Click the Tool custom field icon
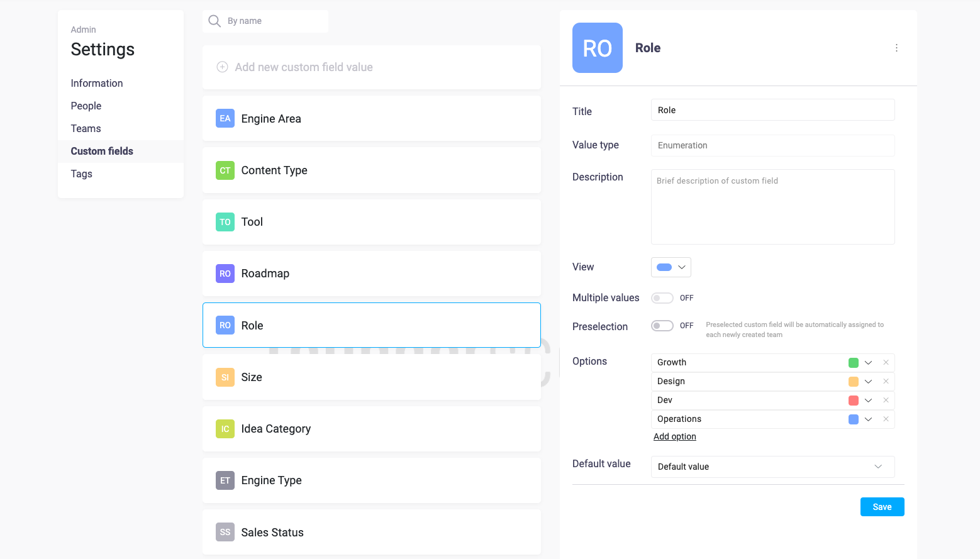The width and height of the screenshot is (980, 559). (x=225, y=221)
